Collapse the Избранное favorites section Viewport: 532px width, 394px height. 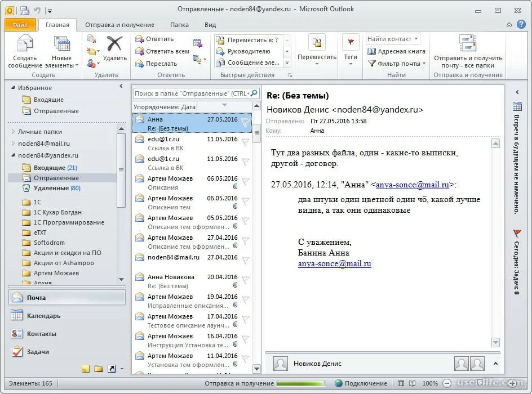tap(13, 87)
